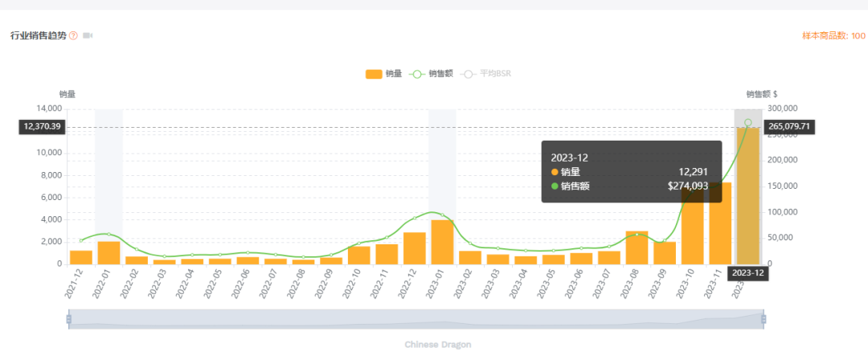Click the green 销售额 legend line marker

(x=416, y=74)
